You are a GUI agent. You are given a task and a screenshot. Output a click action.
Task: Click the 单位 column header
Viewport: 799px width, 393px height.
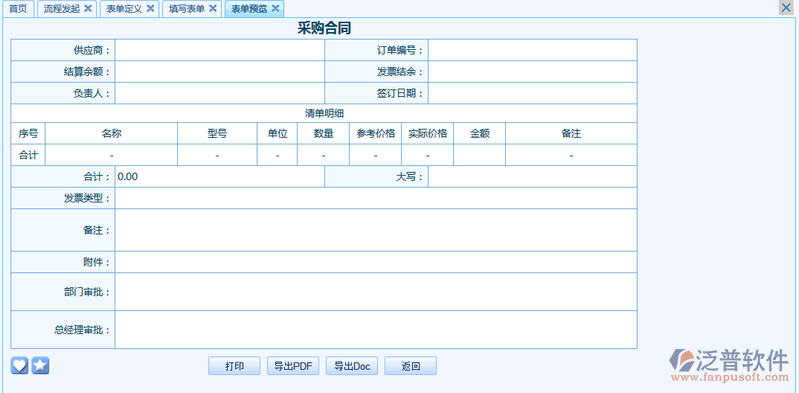[277, 134]
